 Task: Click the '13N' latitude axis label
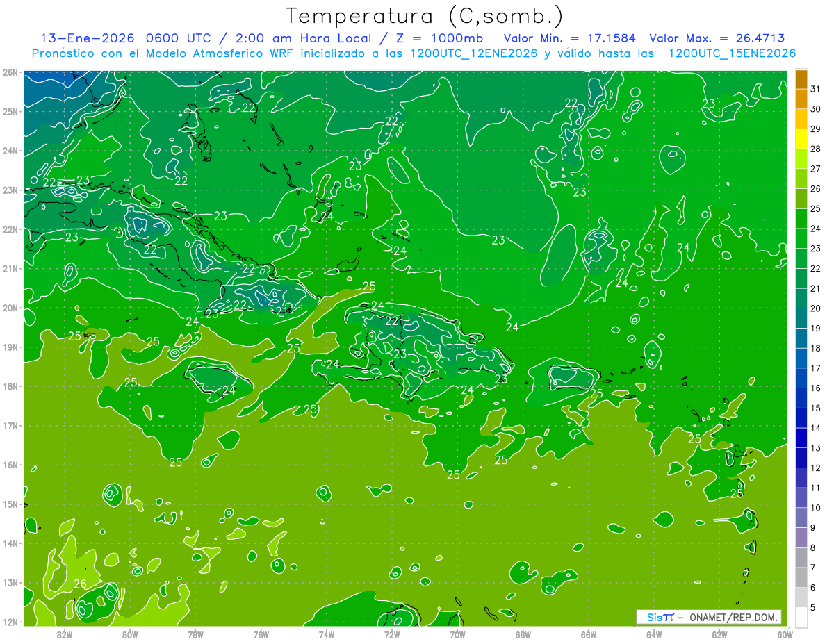[x=10, y=583]
